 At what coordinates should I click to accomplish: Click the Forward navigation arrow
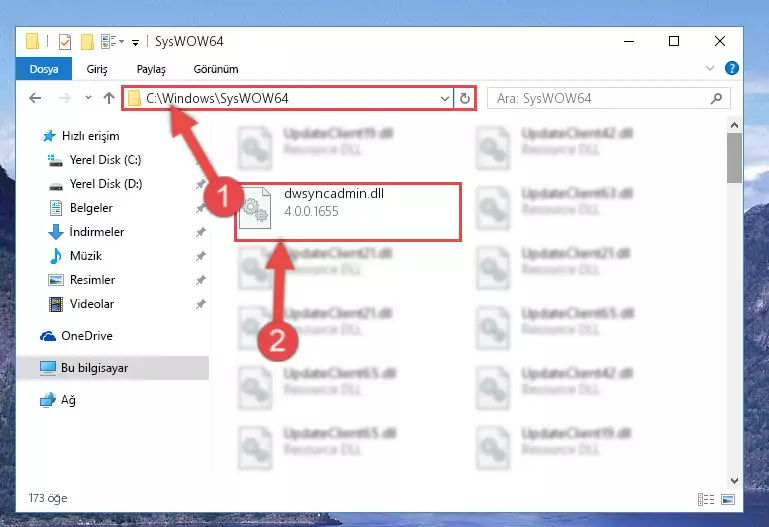point(65,98)
